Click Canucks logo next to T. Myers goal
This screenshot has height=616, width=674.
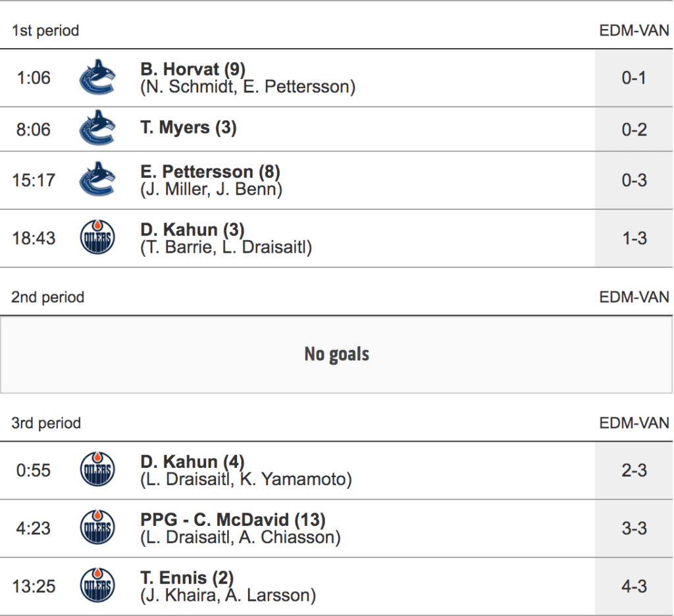[97, 129]
